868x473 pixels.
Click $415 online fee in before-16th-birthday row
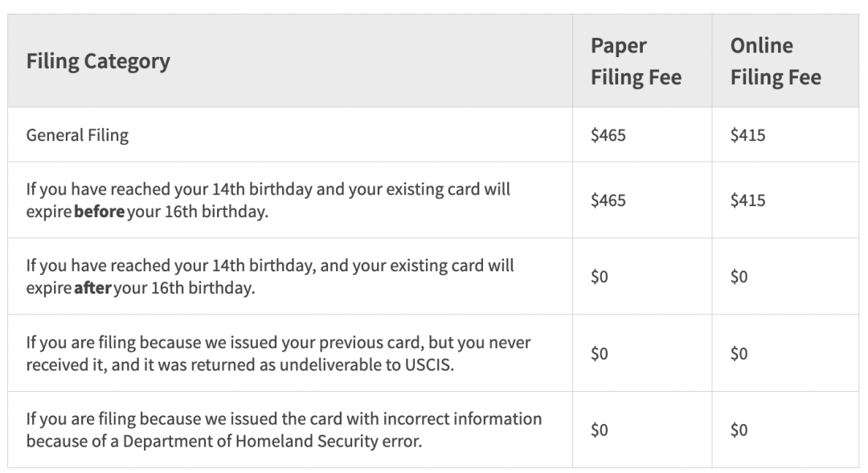748,200
